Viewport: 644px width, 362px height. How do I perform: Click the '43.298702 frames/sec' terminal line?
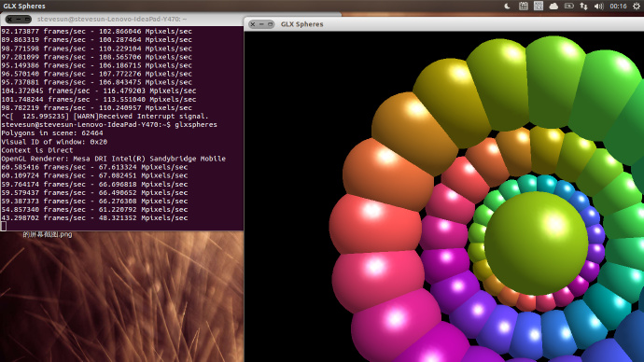(94, 218)
